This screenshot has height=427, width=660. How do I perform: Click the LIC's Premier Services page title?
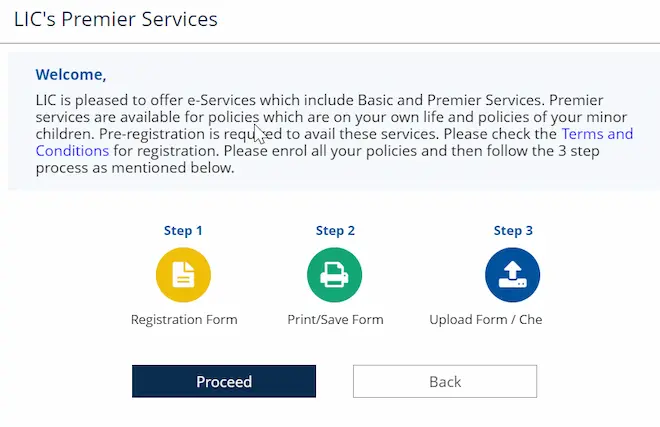pos(116,19)
